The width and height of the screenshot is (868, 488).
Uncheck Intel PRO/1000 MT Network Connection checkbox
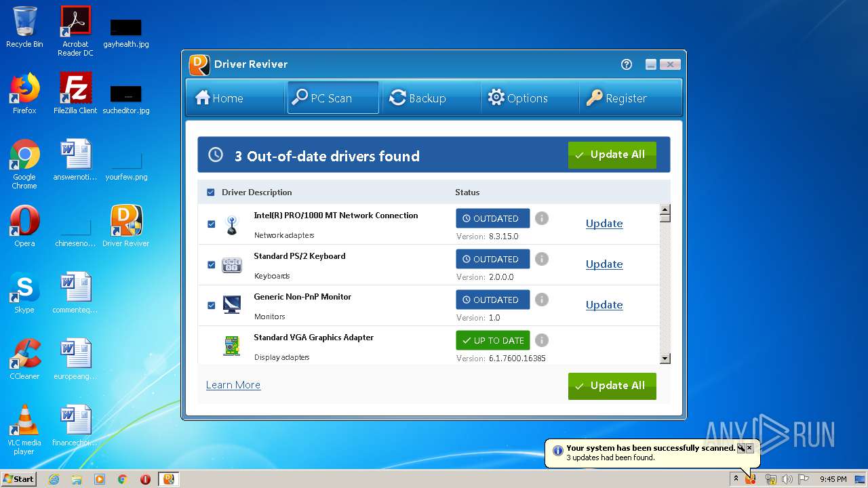[211, 224]
